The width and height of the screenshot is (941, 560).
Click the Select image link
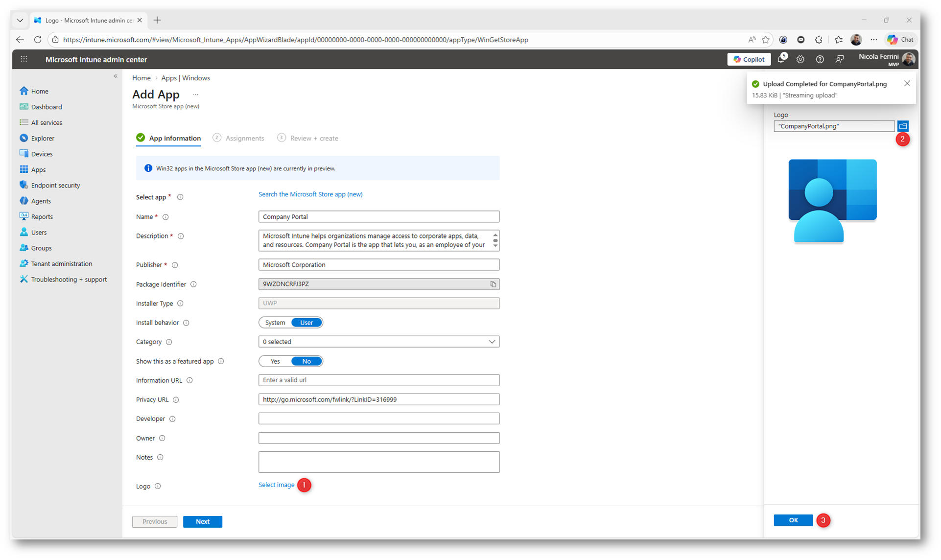click(x=276, y=485)
